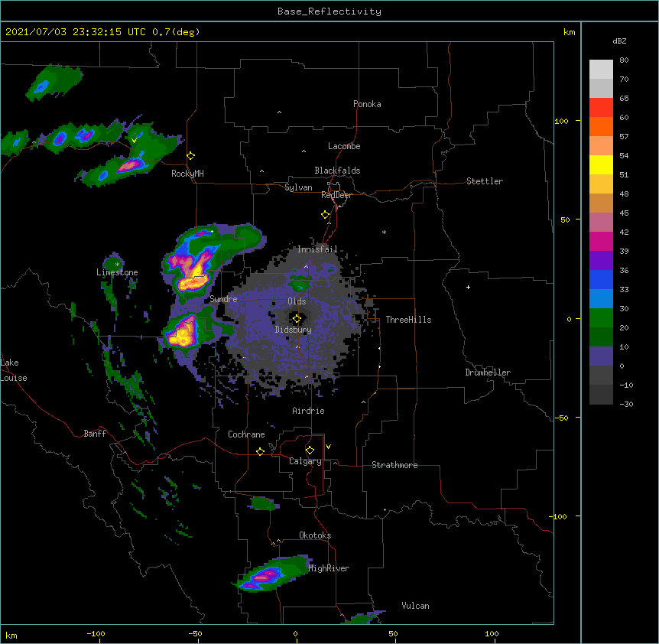
Task: Click the 80 value atop the dBZ scale
Action: coord(624,60)
